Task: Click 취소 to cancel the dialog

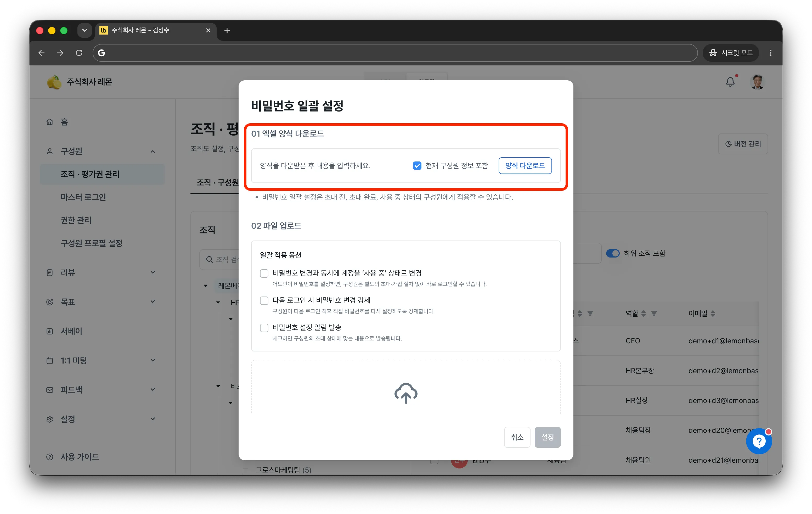Action: 517,437
